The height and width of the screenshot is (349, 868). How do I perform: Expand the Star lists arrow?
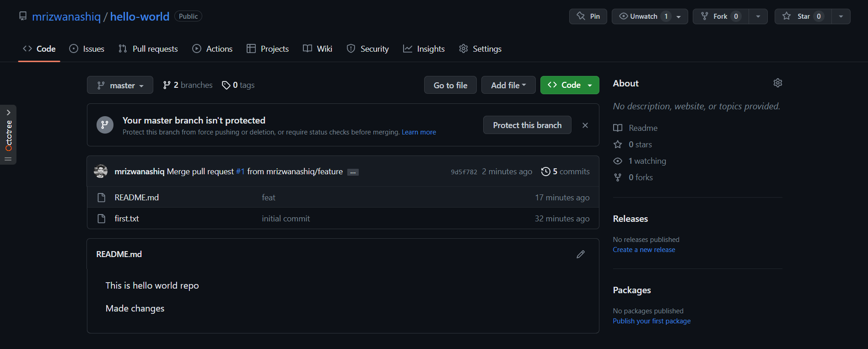pos(841,16)
